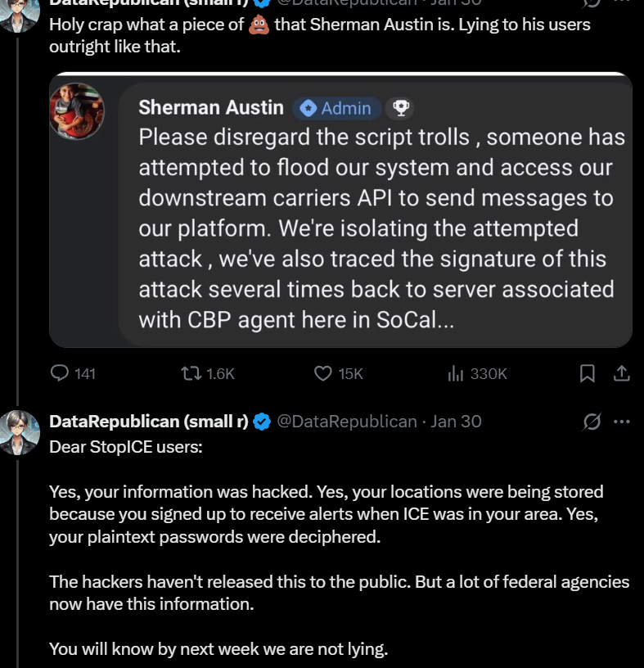
Task: Click blue verified badge next to DataRepublican (small r)
Action: pyautogui.click(x=262, y=422)
